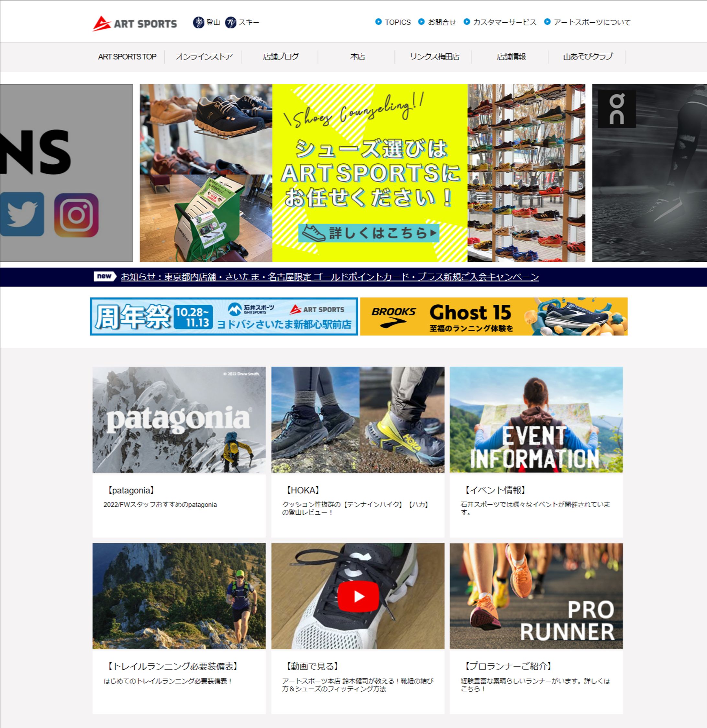Click the bullet beside お問合せ

pos(421,22)
